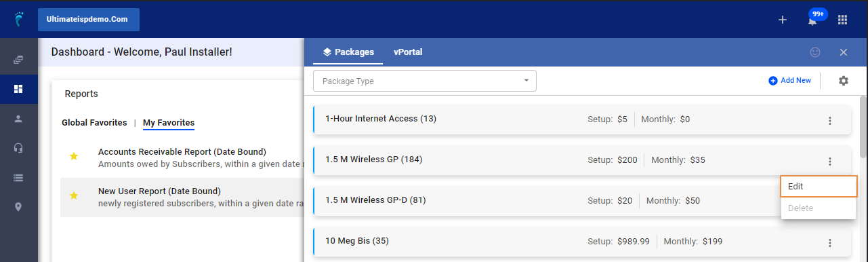Open the notifications bell icon
868x262 pixels.
tap(812, 20)
